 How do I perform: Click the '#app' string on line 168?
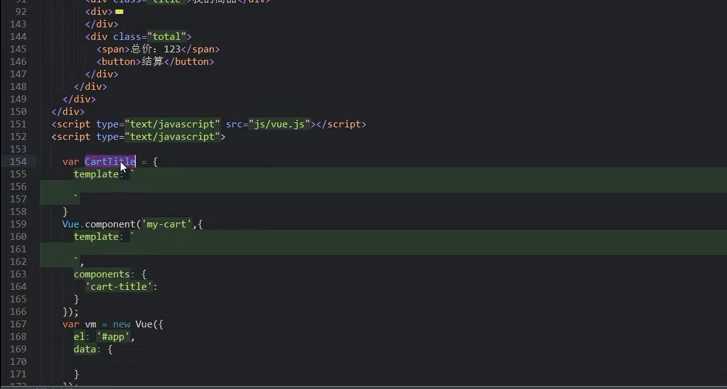pyautogui.click(x=114, y=337)
